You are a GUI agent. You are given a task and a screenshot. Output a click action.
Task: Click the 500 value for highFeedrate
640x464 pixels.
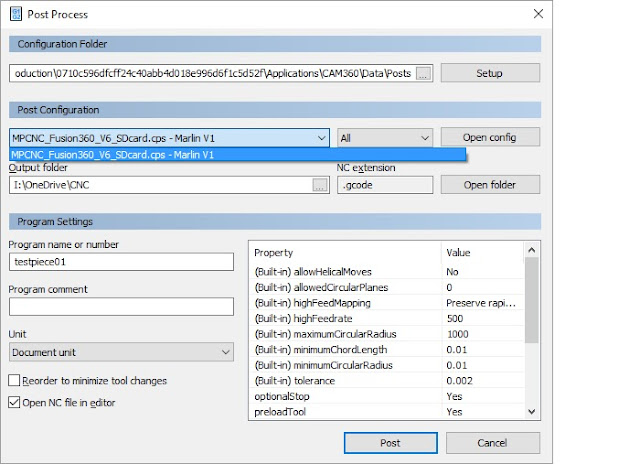click(x=455, y=318)
